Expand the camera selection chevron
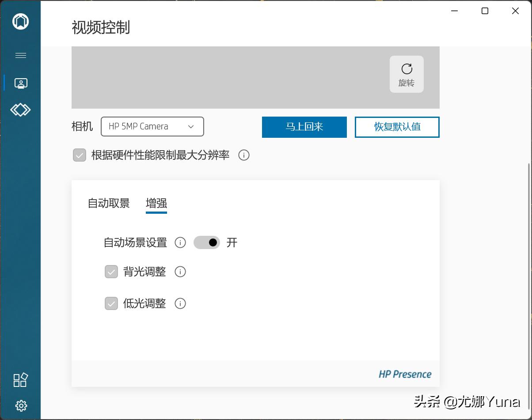Viewport: 532px width, 420px height. [191, 126]
